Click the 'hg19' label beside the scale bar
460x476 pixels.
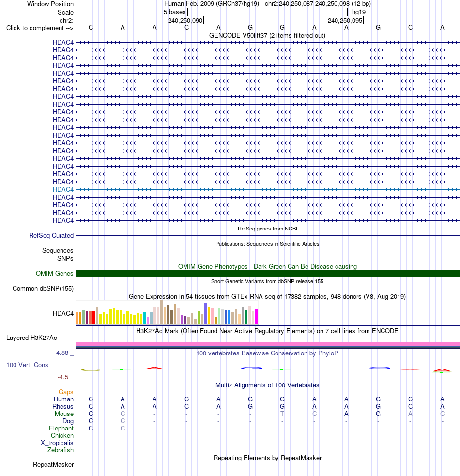pyautogui.click(x=359, y=12)
